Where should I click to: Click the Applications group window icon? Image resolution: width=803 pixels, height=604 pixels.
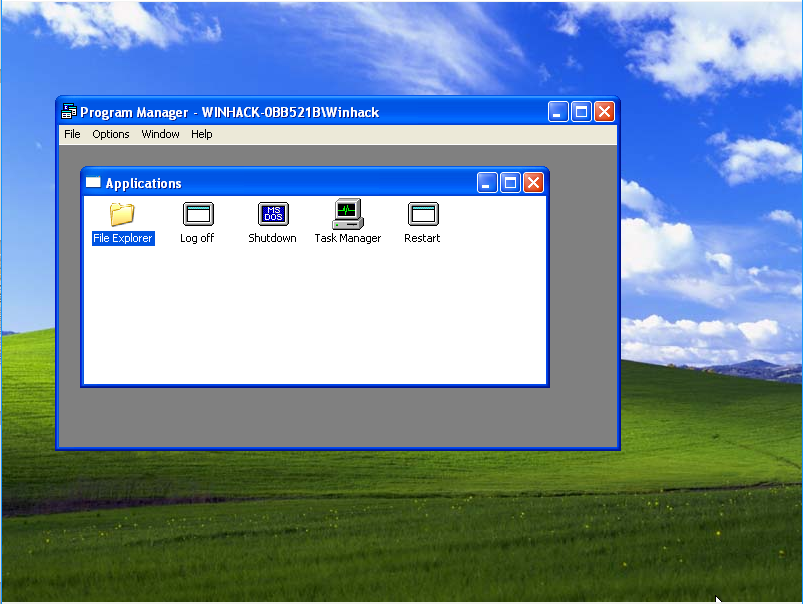pos(93,182)
